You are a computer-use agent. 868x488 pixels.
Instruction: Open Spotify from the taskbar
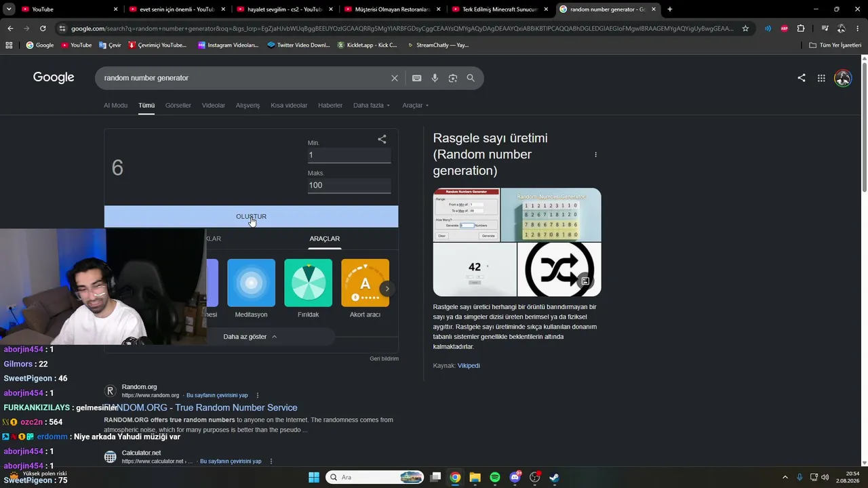(495, 477)
